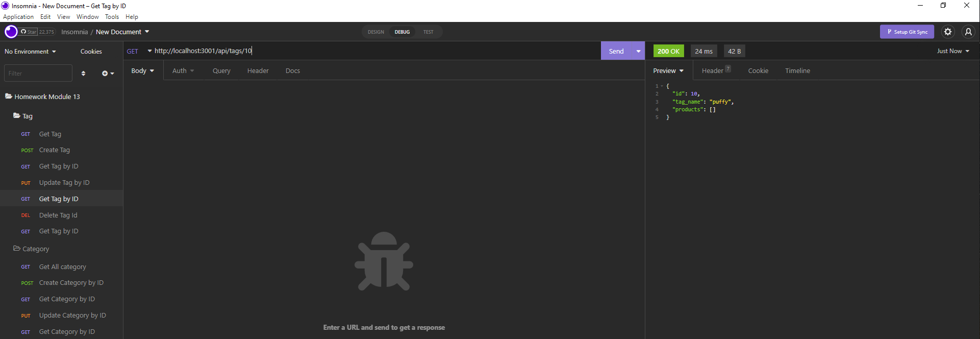
Task: Open the GET method dropdown
Action: [139, 51]
